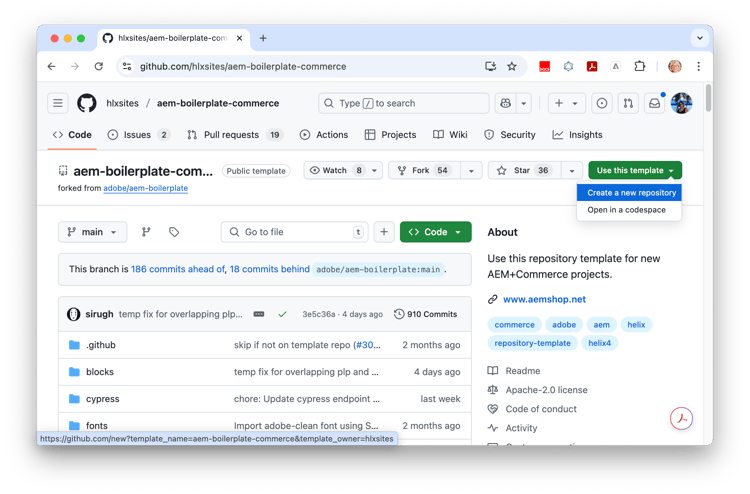Image resolution: width=750 pixels, height=494 pixels.
Task: Click the helix4 topic tag
Action: pos(600,343)
